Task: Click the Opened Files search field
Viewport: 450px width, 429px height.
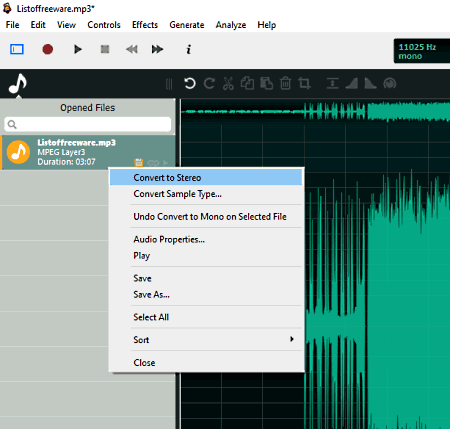Action: tap(88, 124)
